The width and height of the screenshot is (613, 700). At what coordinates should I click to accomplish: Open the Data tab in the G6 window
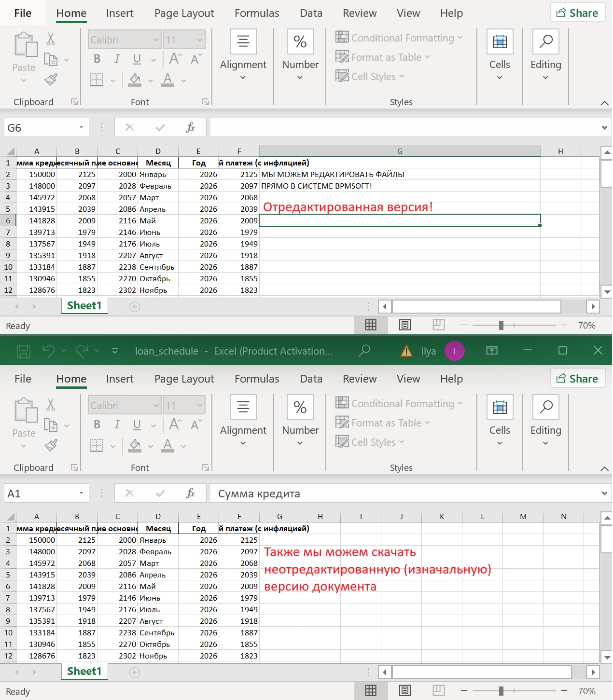coord(311,14)
